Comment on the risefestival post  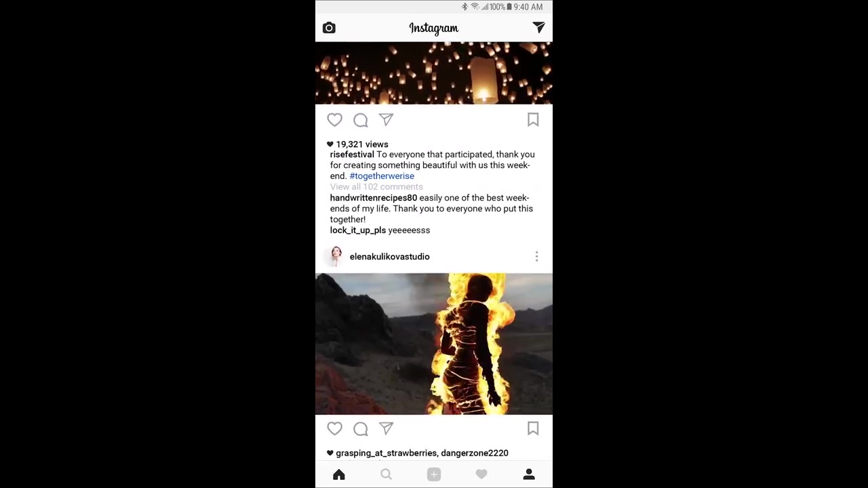pos(361,120)
